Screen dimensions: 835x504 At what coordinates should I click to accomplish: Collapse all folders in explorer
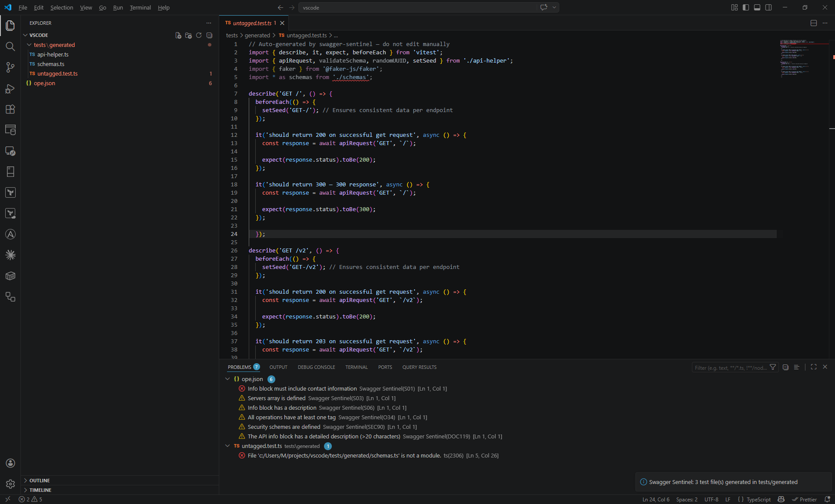pyautogui.click(x=209, y=35)
